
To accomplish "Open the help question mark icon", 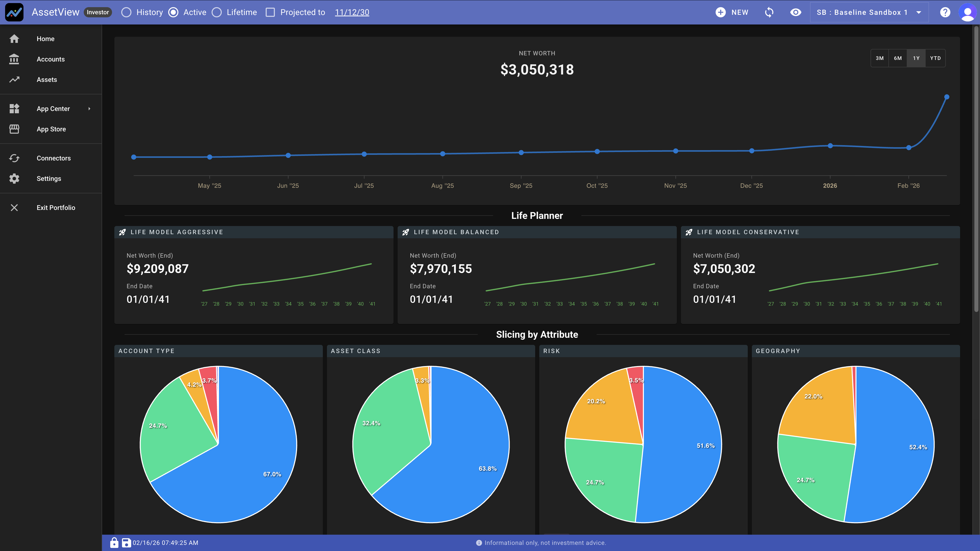I will point(945,12).
